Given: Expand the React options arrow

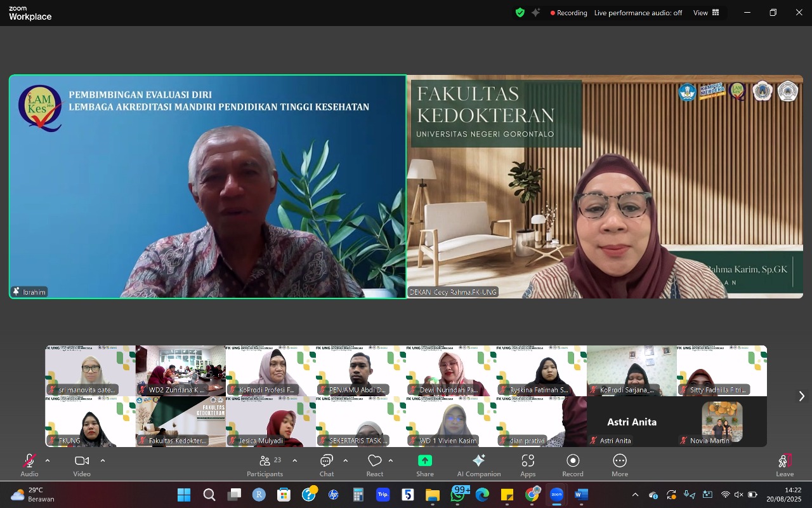Looking at the screenshot, I should tap(390, 461).
